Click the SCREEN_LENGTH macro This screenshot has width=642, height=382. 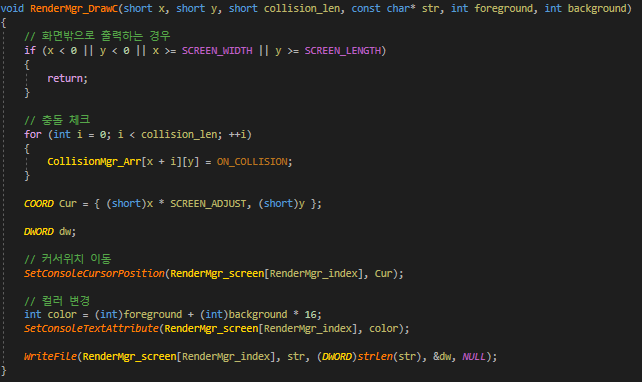point(343,51)
